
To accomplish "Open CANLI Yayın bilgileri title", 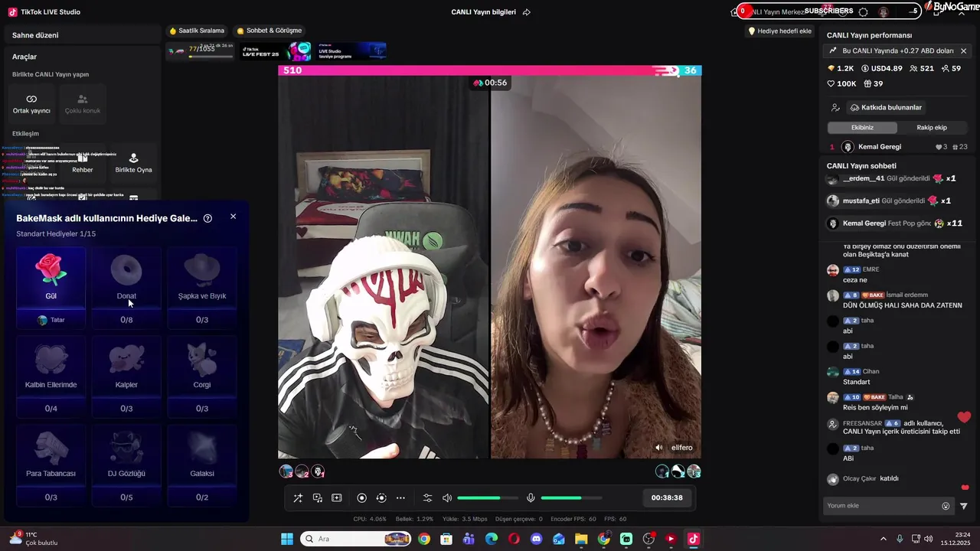I will (x=483, y=12).
